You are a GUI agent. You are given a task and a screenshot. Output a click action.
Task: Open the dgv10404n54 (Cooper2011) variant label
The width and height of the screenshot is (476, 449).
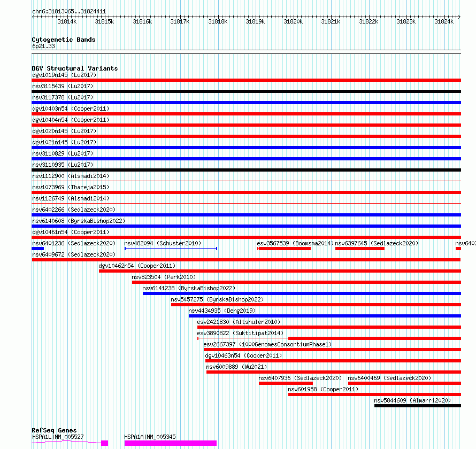pyautogui.click(x=71, y=120)
